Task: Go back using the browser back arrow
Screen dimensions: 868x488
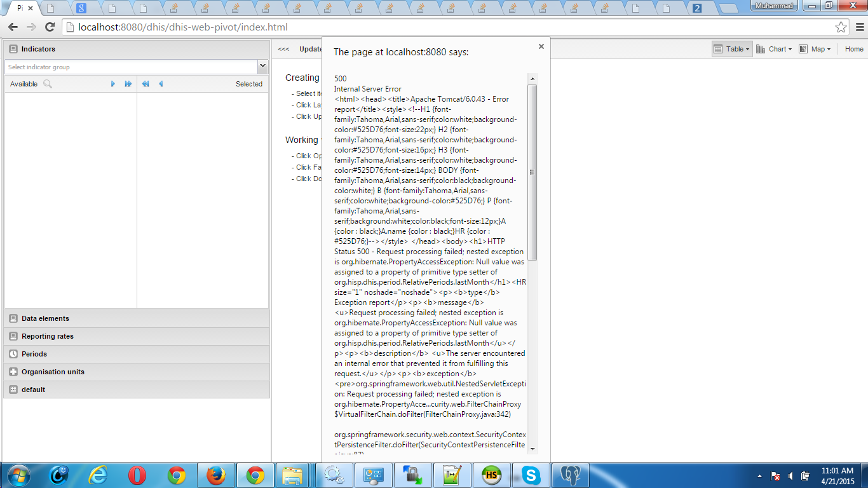Action: [x=13, y=27]
